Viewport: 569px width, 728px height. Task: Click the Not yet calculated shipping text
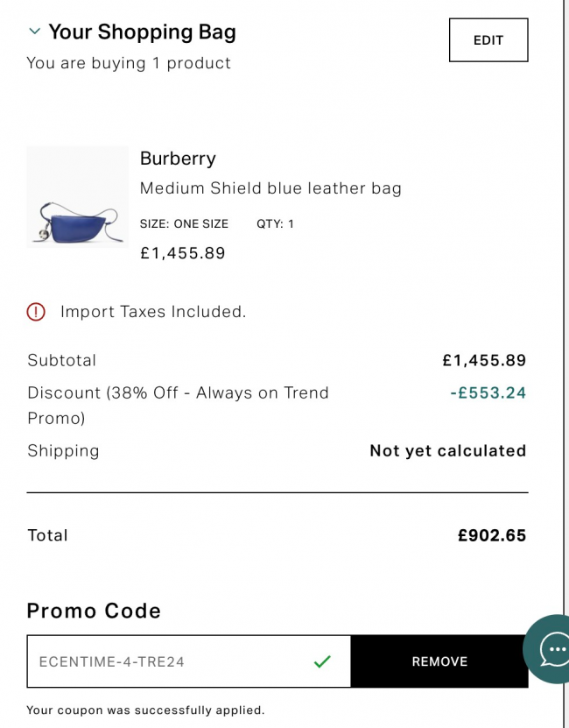tap(448, 451)
